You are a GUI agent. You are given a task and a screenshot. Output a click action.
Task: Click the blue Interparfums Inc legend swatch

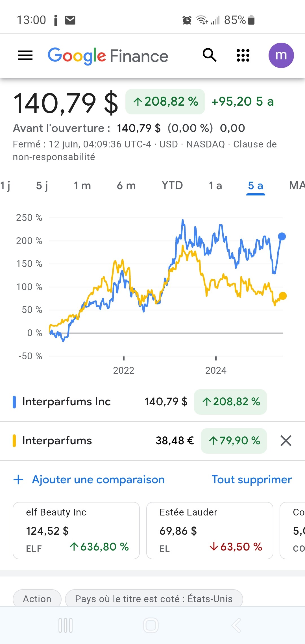(14, 402)
